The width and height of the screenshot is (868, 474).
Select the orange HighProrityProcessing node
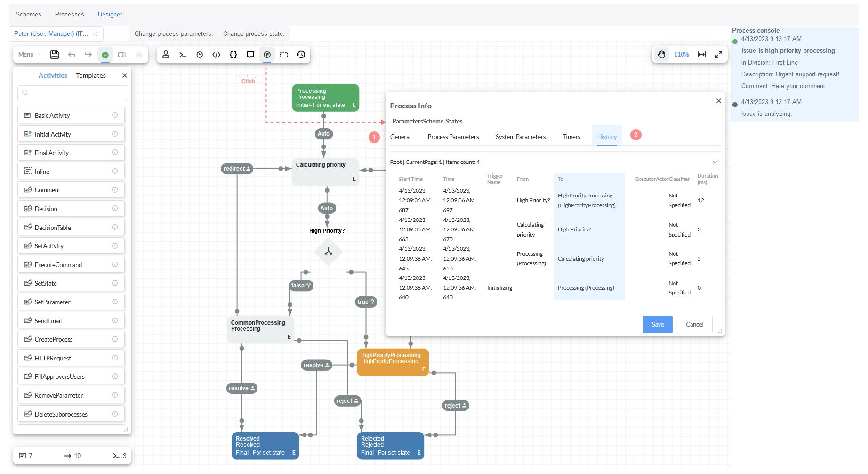tap(393, 362)
